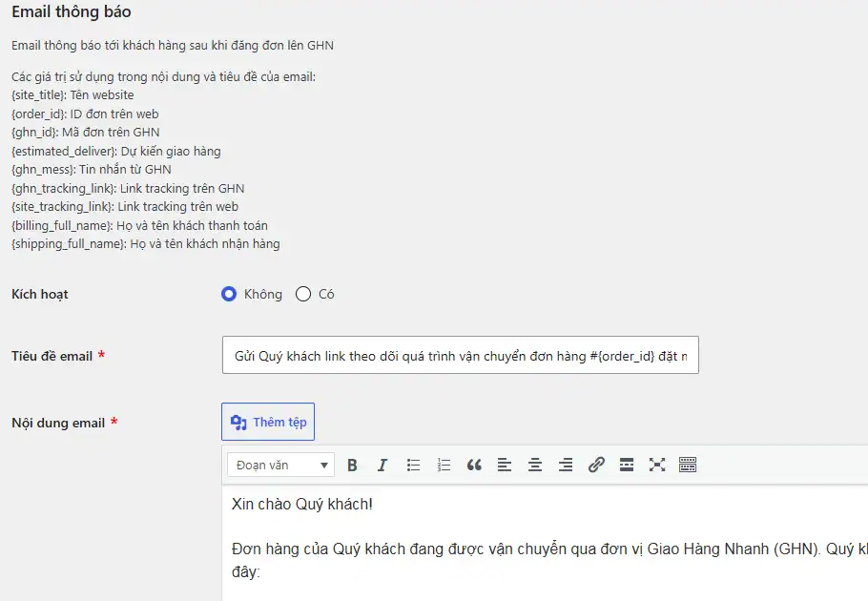Click the '{shipping_full_name}' description line
868x601 pixels.
click(x=146, y=243)
